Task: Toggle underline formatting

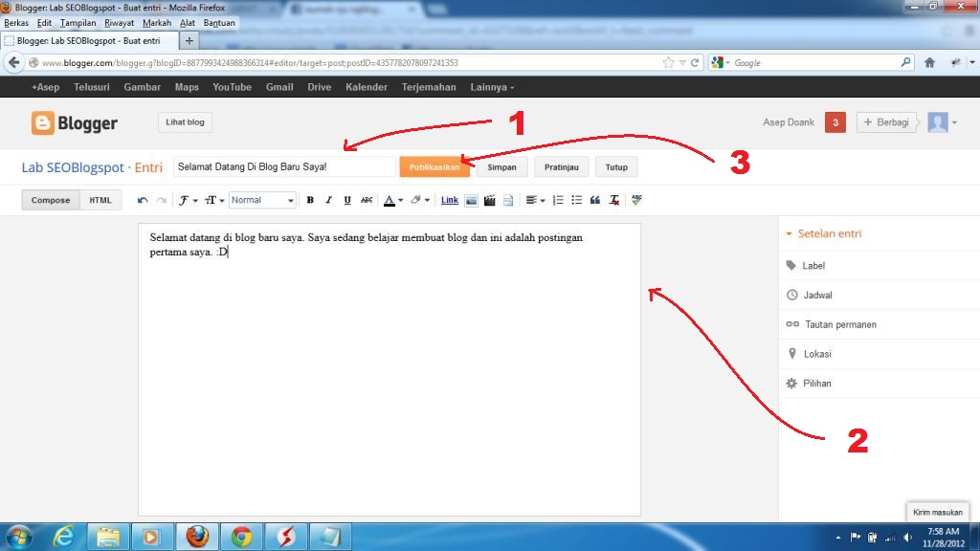Action: (x=347, y=200)
